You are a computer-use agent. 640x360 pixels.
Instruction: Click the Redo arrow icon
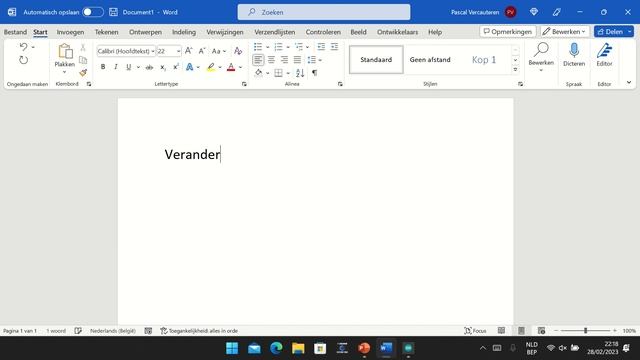click(23, 60)
